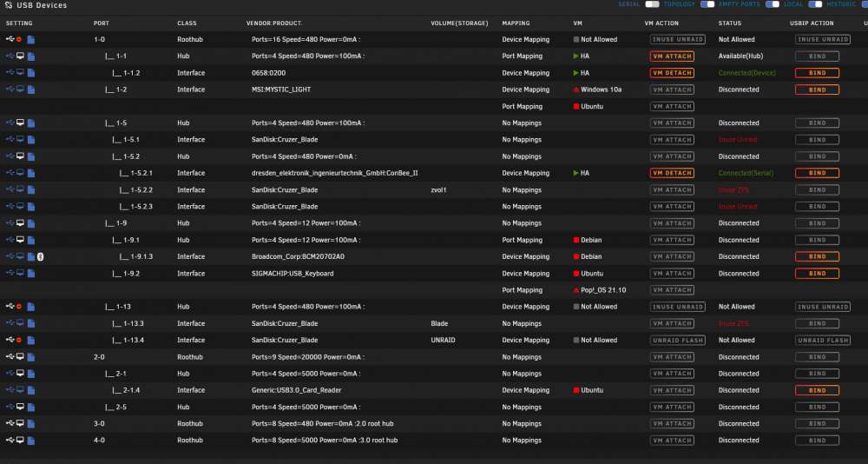Click VM ATTACH in the Pop!_OS 21.10 row
Screen dimensions: 868x464
tap(672, 290)
